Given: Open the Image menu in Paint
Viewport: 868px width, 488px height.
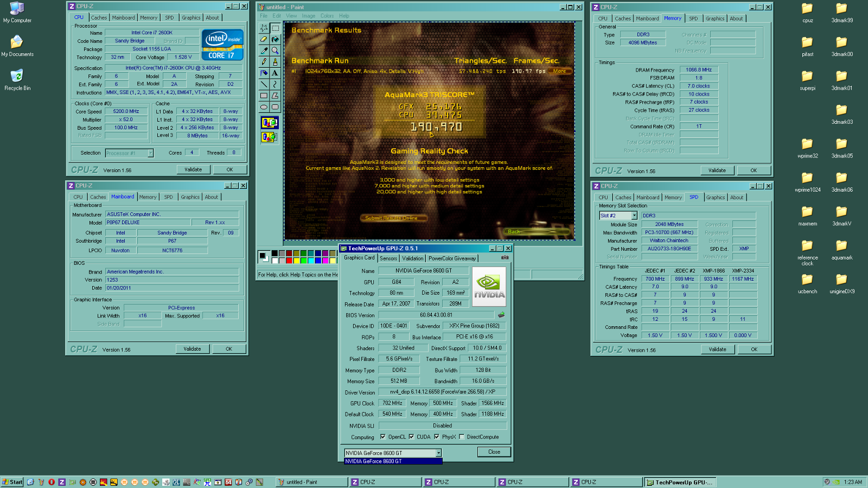Looking at the screenshot, I should [x=309, y=16].
